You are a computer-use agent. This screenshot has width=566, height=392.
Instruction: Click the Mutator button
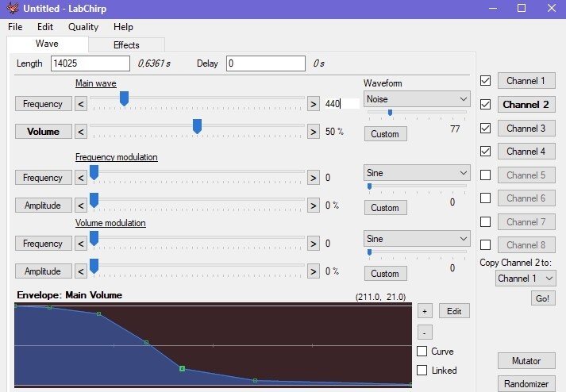click(526, 360)
